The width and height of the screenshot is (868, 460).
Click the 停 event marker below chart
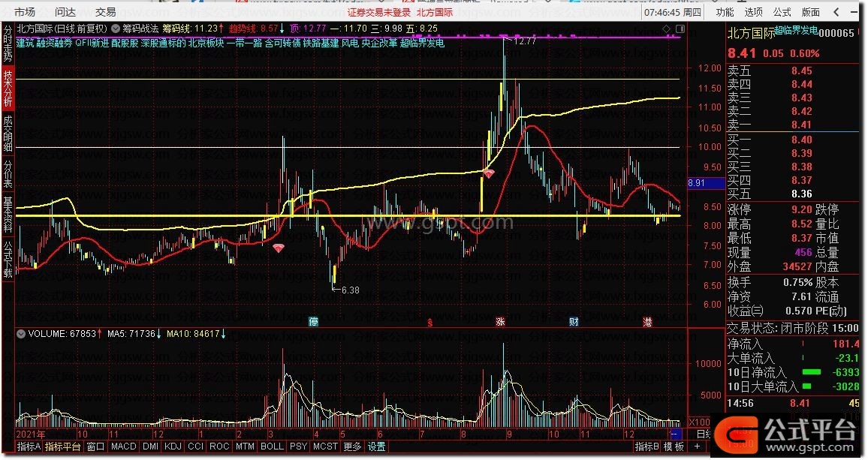pos(313,322)
